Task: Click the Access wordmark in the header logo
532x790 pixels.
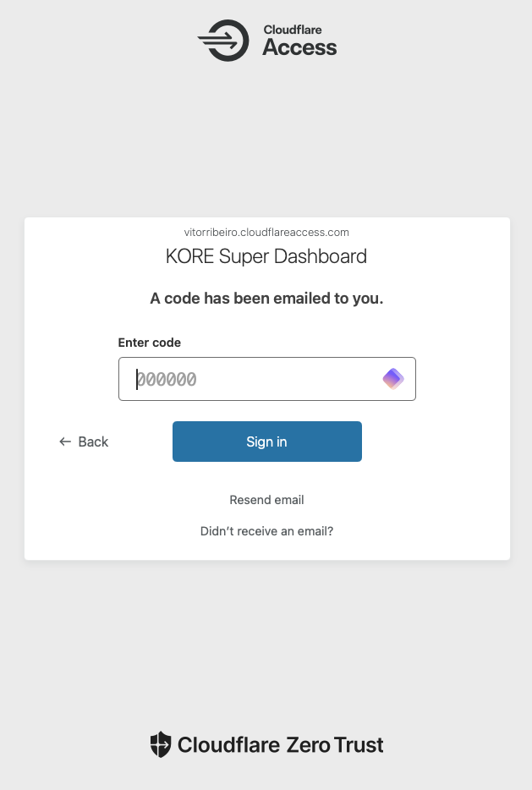Action: click(x=299, y=47)
